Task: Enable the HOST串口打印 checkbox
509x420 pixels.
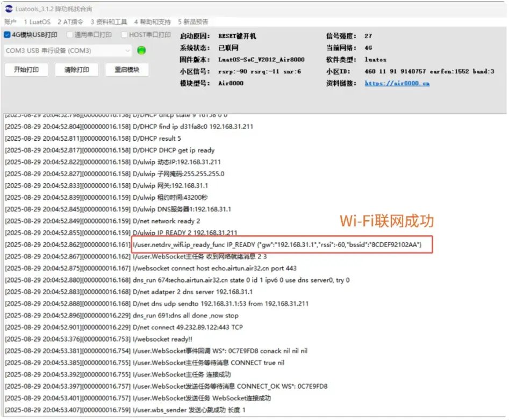Action: [124, 35]
